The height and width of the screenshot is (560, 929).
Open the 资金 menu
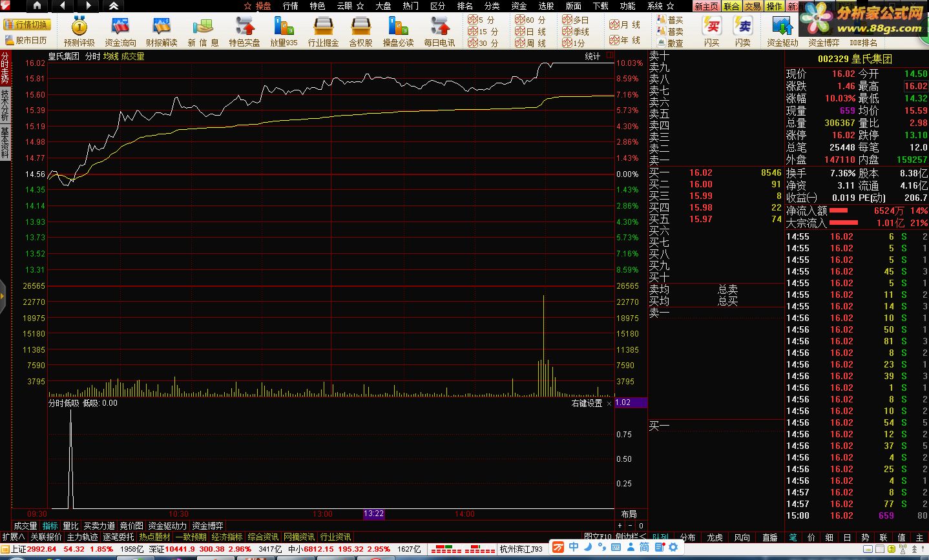pyautogui.click(x=519, y=6)
